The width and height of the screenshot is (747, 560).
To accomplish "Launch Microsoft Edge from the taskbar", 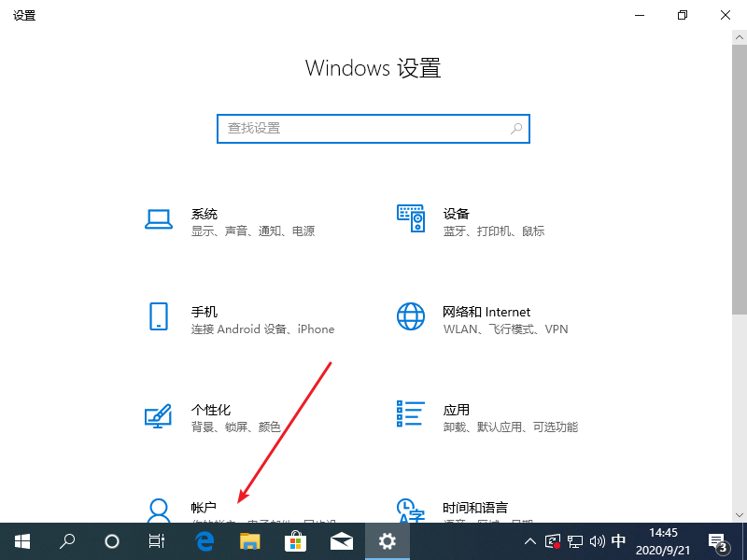I will click(x=204, y=541).
